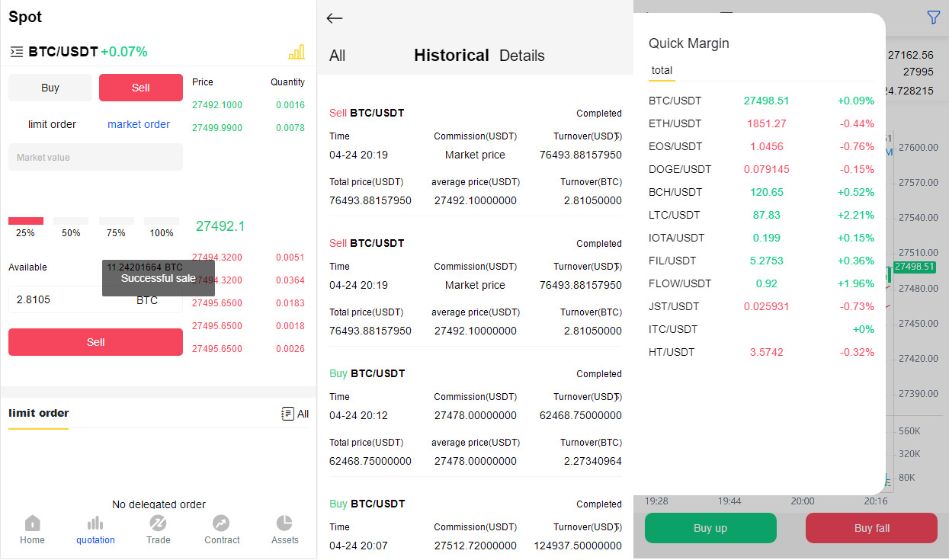The height and width of the screenshot is (560, 949).
Task: Go back using the arrow in history panel
Action: [x=335, y=18]
